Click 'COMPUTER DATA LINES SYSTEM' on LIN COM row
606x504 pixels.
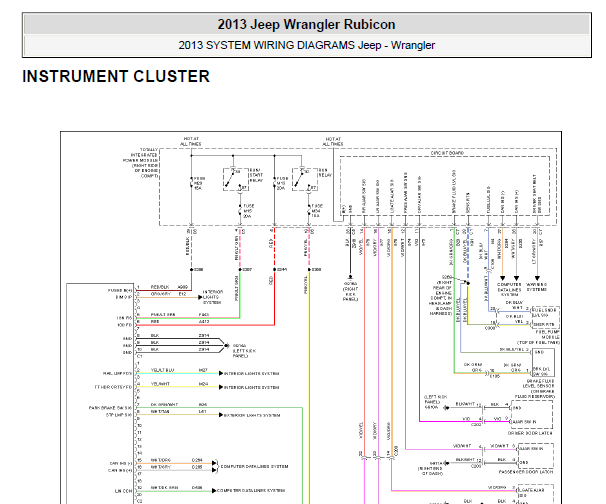(251, 490)
